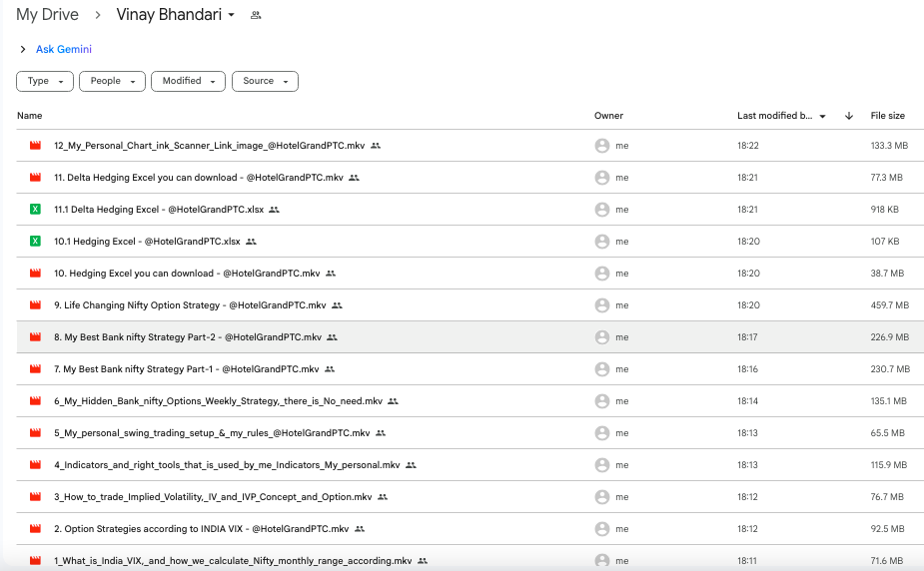Click owner avatar in the 18:22 row
Image resolution: width=924 pixels, height=571 pixels.
point(601,146)
